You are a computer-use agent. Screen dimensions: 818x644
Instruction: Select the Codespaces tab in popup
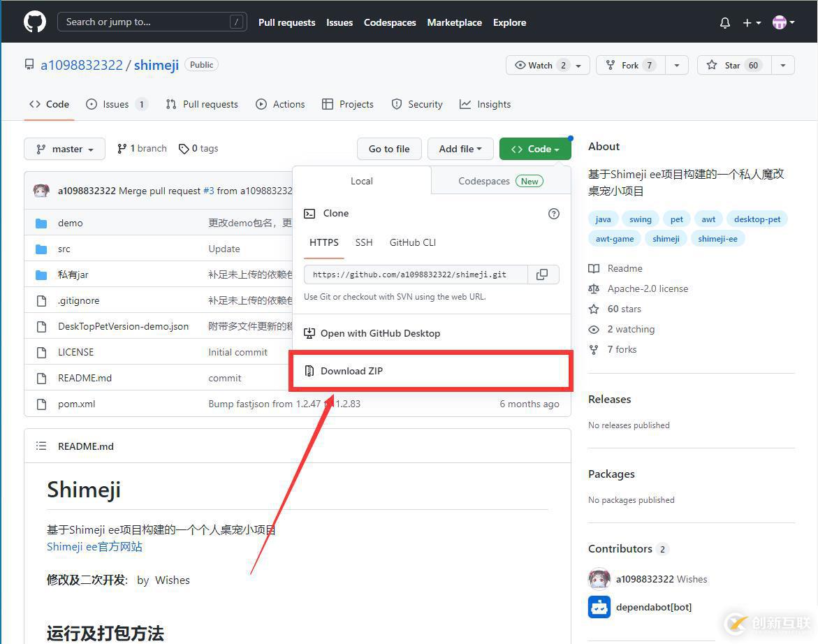pyautogui.click(x=501, y=181)
